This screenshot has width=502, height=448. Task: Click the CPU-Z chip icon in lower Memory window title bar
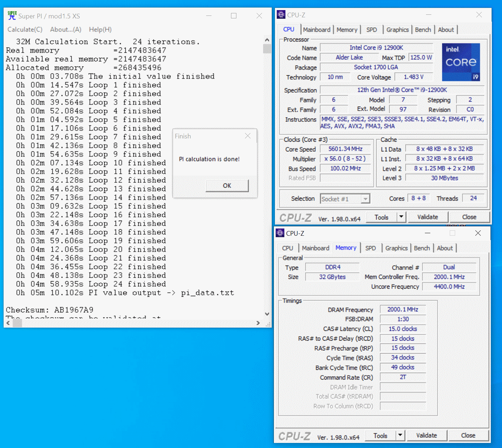(280, 233)
